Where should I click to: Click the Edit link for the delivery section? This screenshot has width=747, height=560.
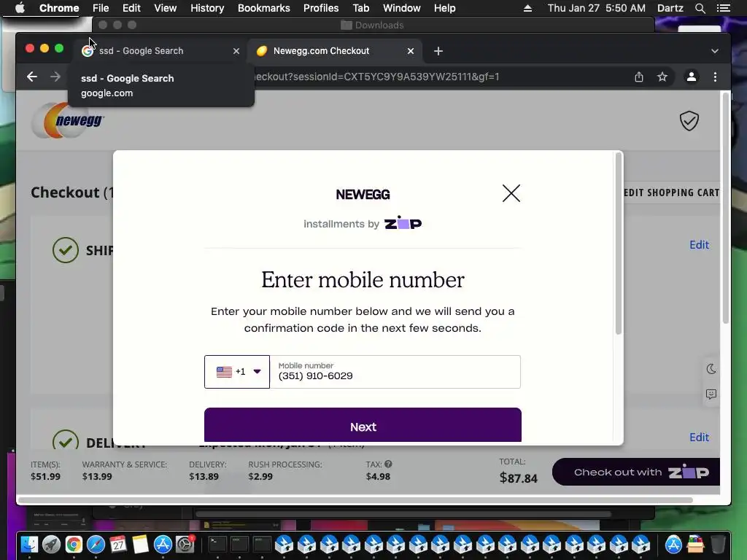coord(699,437)
